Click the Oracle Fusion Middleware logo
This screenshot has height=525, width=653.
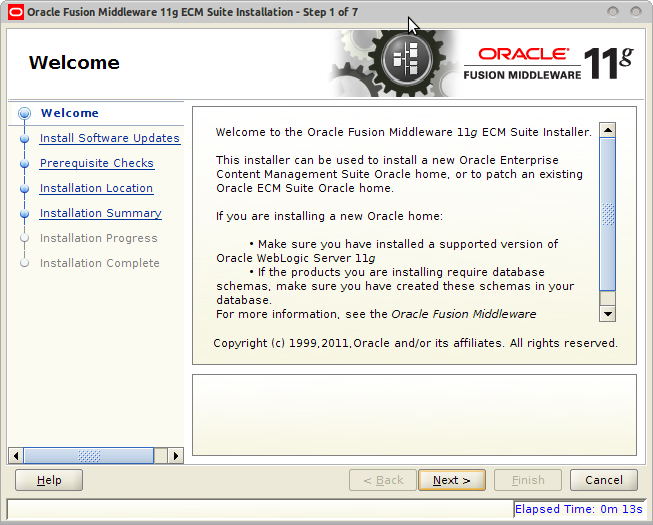pyautogui.click(x=548, y=63)
